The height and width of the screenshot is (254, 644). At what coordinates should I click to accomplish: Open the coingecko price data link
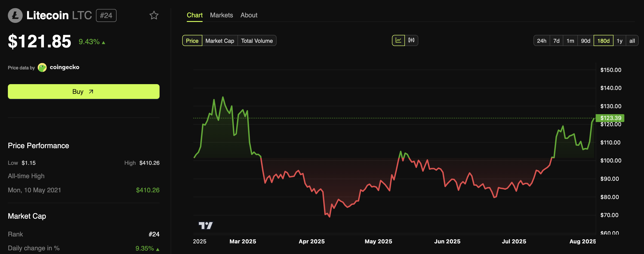(65, 67)
